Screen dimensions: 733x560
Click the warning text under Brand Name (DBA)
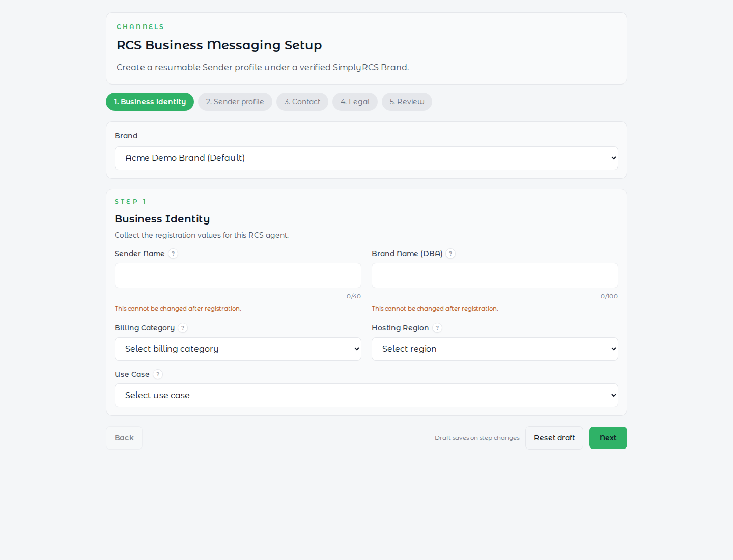435,309
